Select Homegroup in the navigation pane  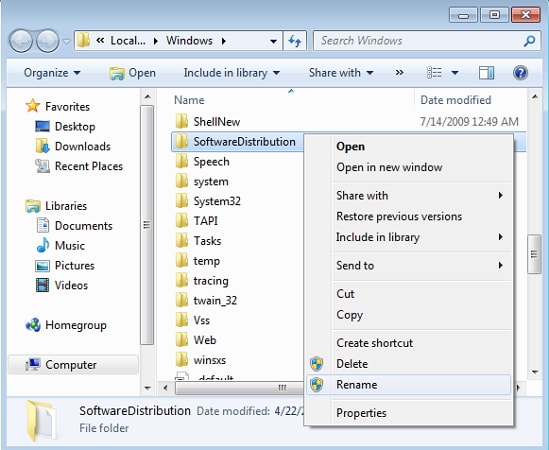[x=66, y=325]
